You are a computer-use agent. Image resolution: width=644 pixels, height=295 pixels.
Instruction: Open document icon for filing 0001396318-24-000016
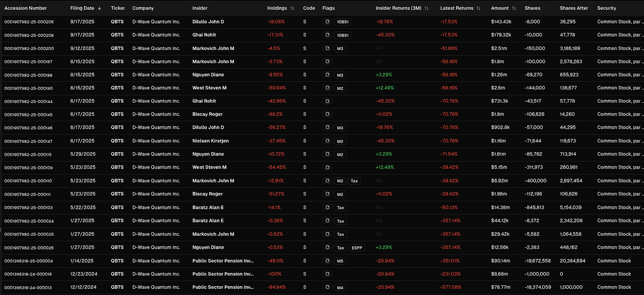coord(327,274)
